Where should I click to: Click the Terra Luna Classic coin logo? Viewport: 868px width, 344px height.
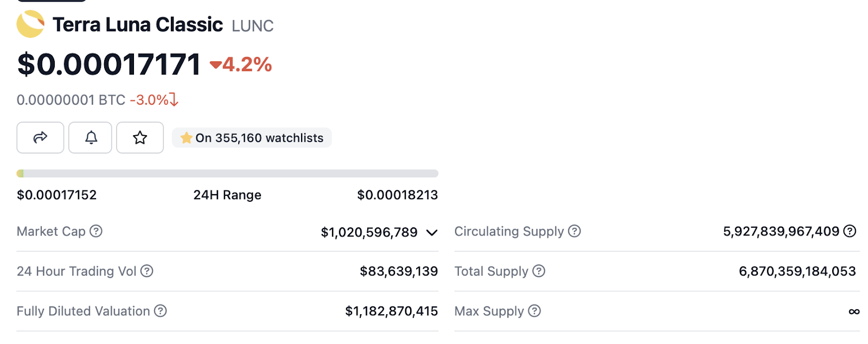pos(30,24)
